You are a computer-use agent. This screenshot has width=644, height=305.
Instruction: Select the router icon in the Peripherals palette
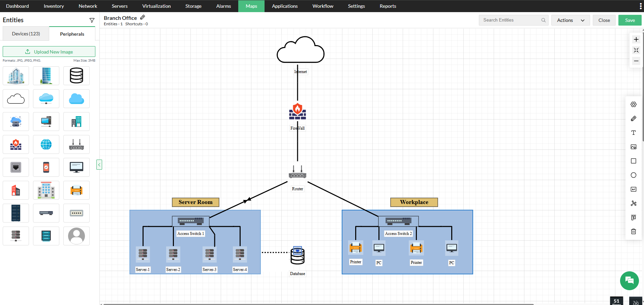[76, 144]
